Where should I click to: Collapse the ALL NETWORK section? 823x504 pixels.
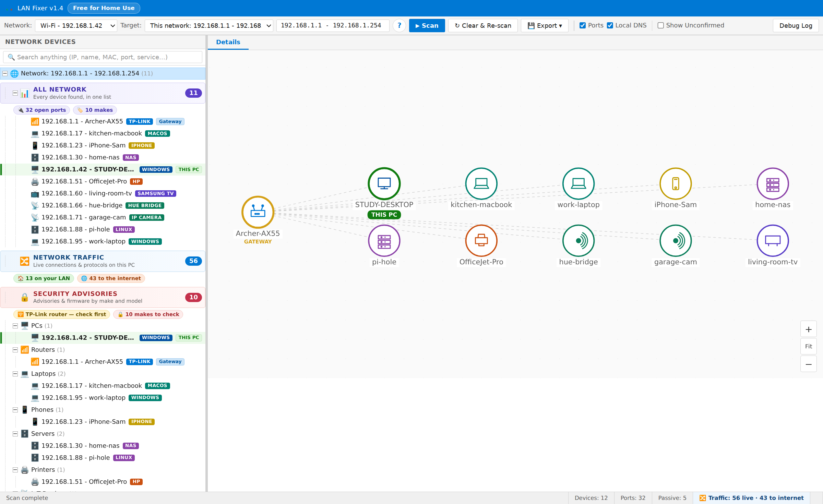pos(15,93)
